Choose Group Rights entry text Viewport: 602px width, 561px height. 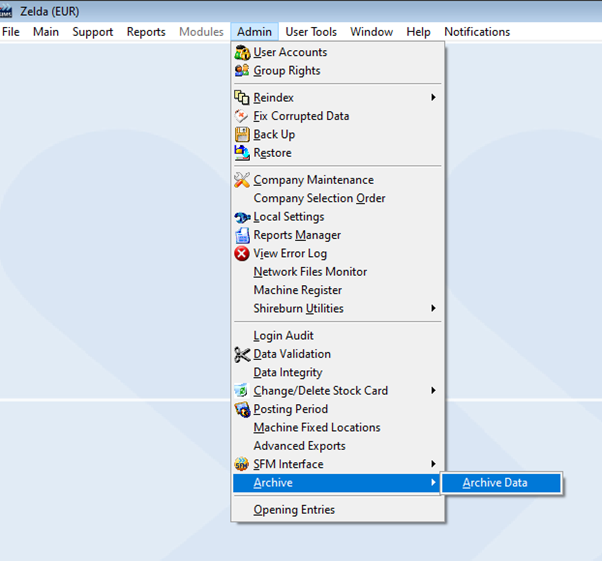(x=287, y=71)
